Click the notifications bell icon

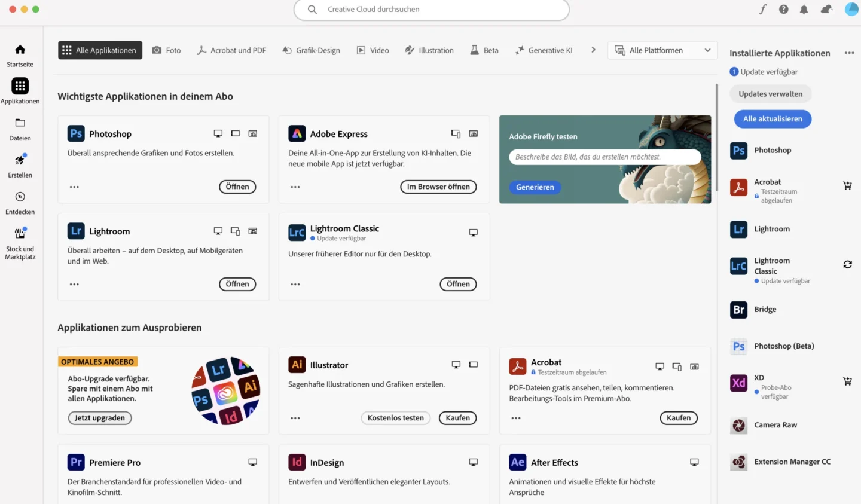click(804, 10)
